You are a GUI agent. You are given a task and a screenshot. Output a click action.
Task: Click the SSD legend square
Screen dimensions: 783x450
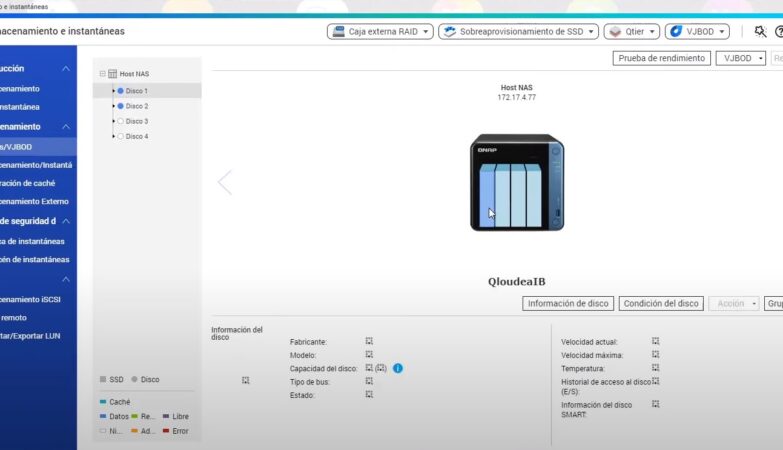[103, 379]
